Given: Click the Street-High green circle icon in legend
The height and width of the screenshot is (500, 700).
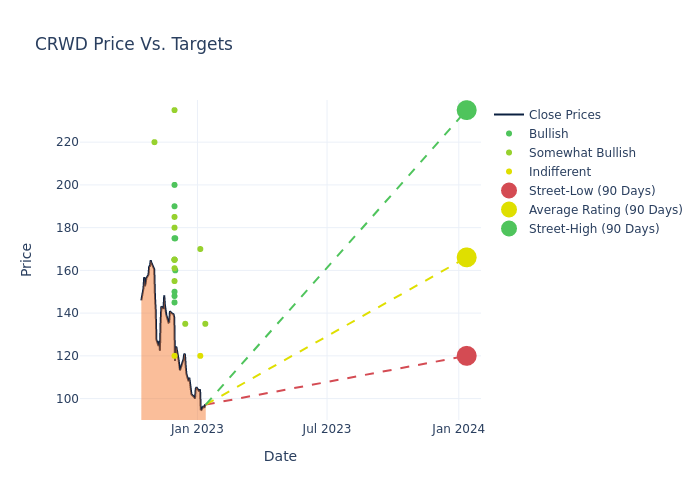Looking at the screenshot, I should (509, 229).
